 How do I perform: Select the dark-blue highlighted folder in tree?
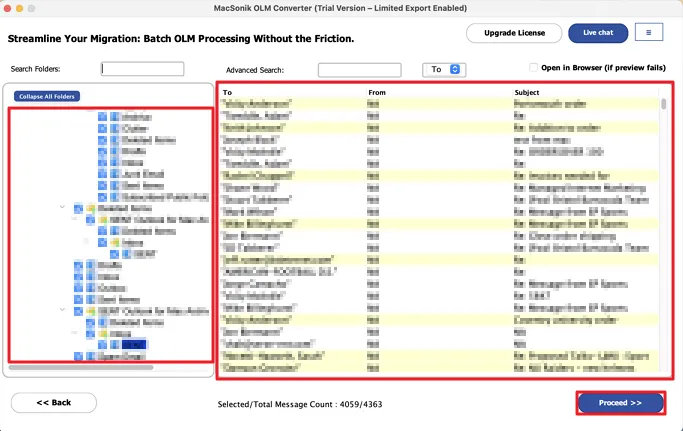[134, 345]
